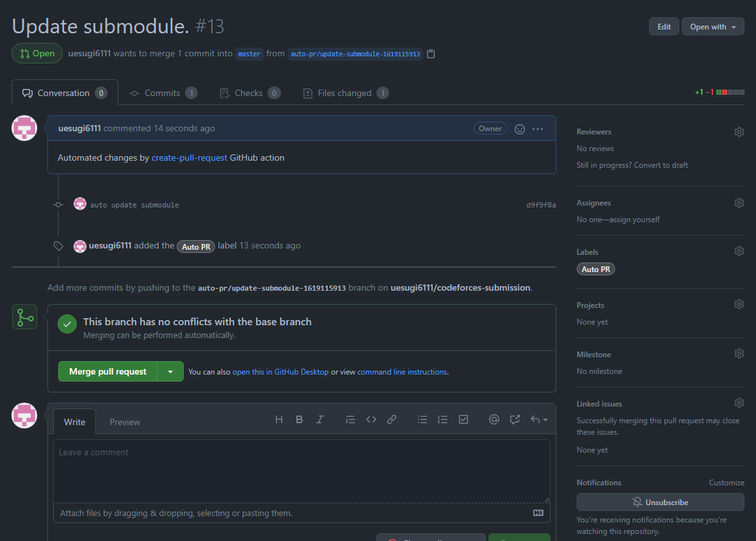Open Projects settings gear
The image size is (756, 541).
(x=739, y=304)
